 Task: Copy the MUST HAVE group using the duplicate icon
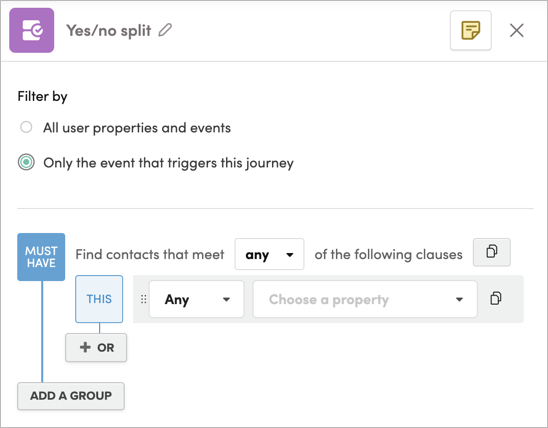[492, 252]
